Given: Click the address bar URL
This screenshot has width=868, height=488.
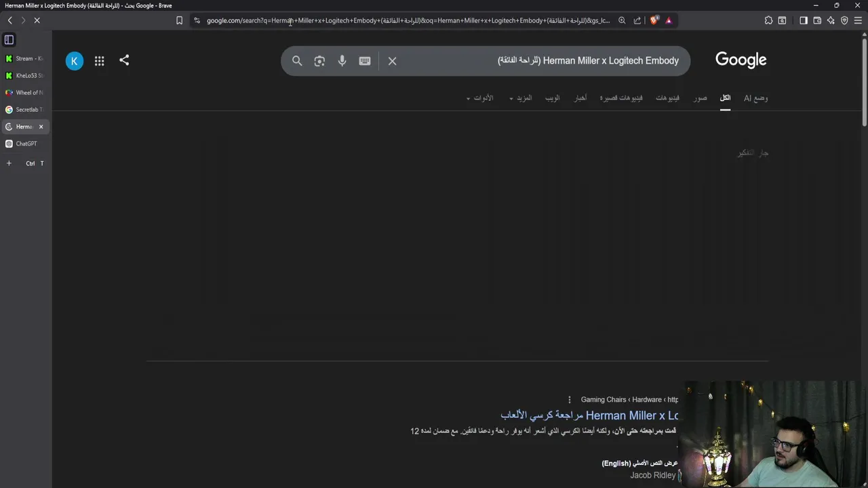Looking at the screenshot, I should click(x=408, y=20).
